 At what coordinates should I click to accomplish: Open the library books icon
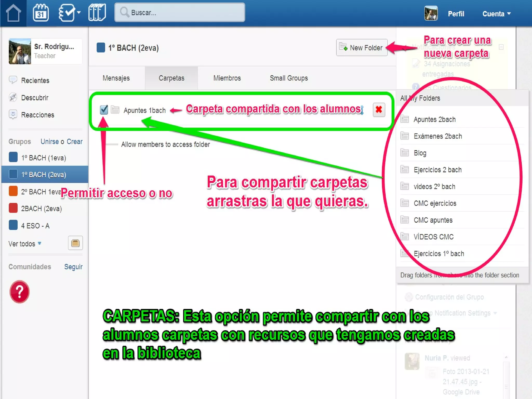(97, 13)
